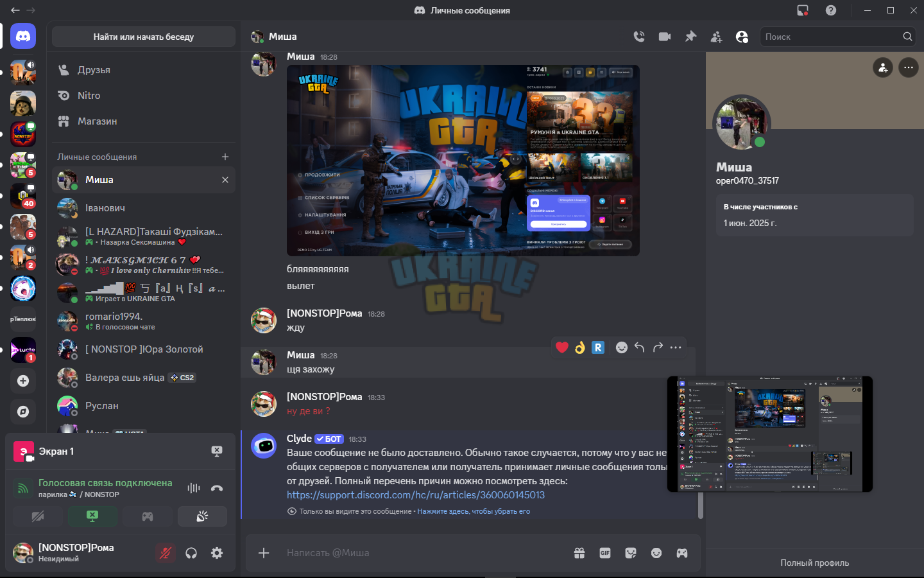The width and height of the screenshot is (924, 578).
Task: Add friends to this DM
Action: click(x=716, y=37)
